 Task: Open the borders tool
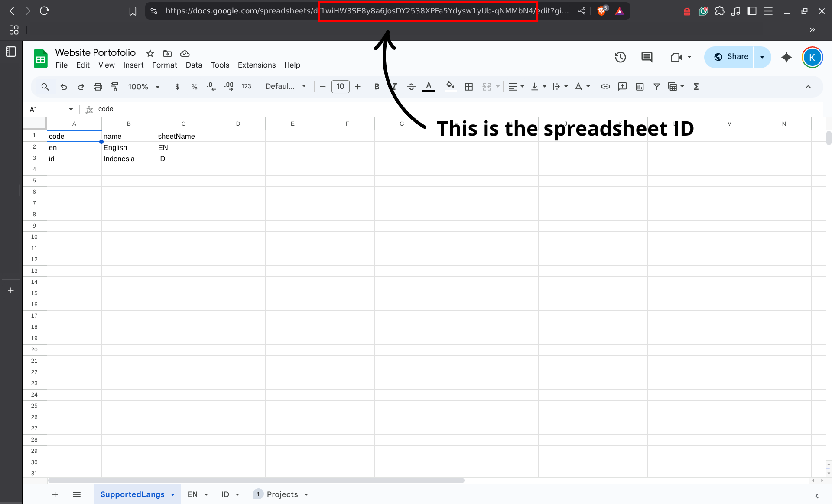pos(468,87)
